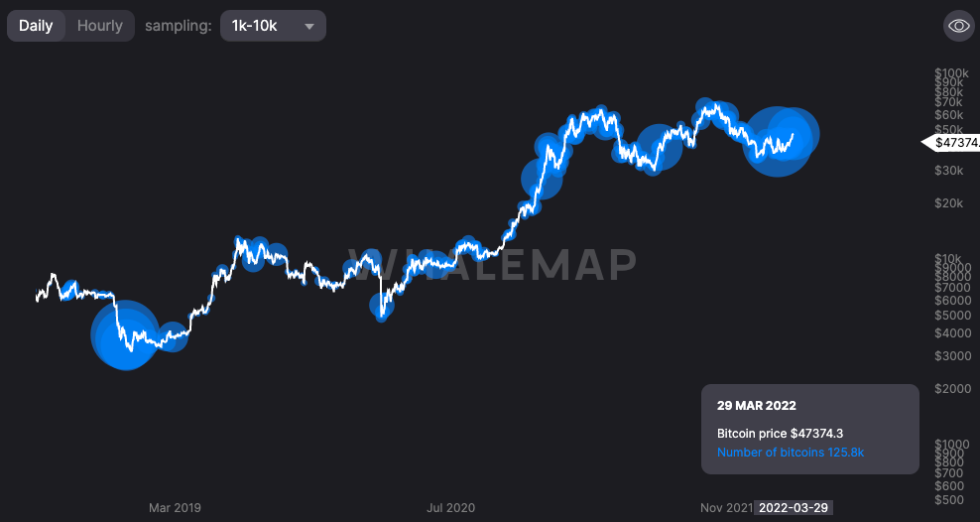Switch to the Daily view
The image size is (980, 522).
(x=36, y=26)
